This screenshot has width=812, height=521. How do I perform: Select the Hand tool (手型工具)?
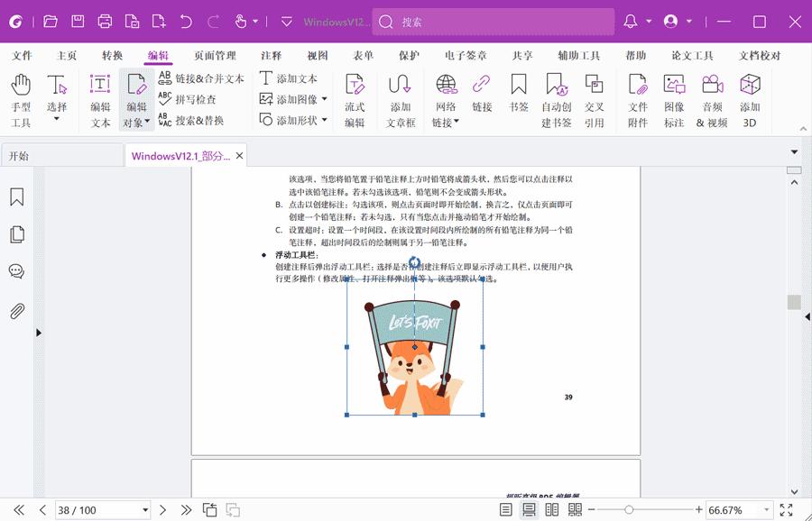coord(21,100)
